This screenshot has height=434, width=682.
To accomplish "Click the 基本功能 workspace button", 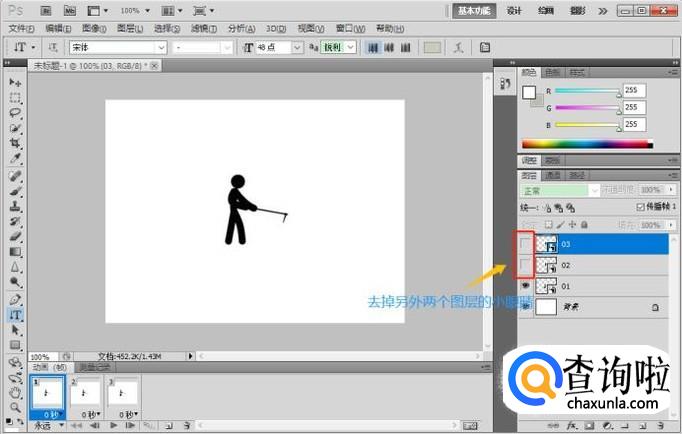I will pos(474,10).
